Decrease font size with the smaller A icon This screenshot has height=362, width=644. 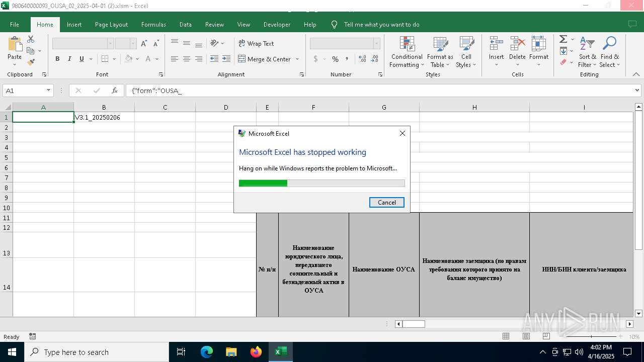[156, 44]
